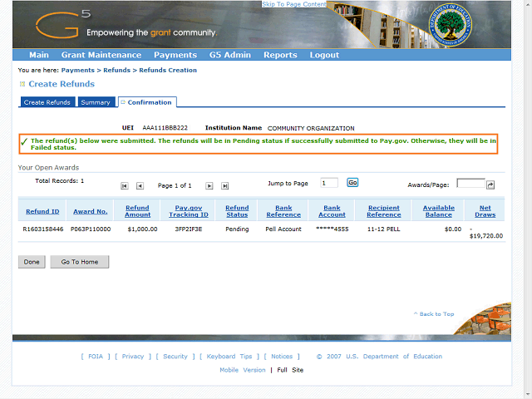The image size is (532, 399).
Task: Go to previous page arrow icon
Action: coord(140,186)
